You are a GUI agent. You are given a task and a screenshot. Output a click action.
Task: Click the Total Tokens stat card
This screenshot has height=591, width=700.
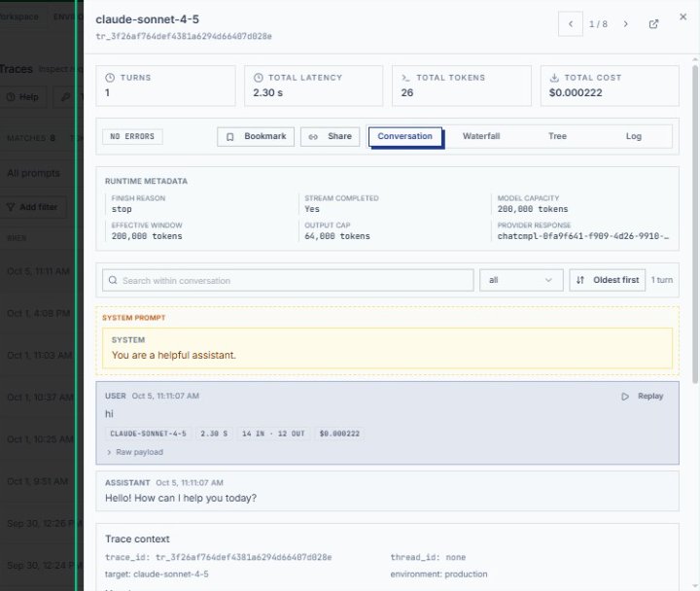pos(462,86)
